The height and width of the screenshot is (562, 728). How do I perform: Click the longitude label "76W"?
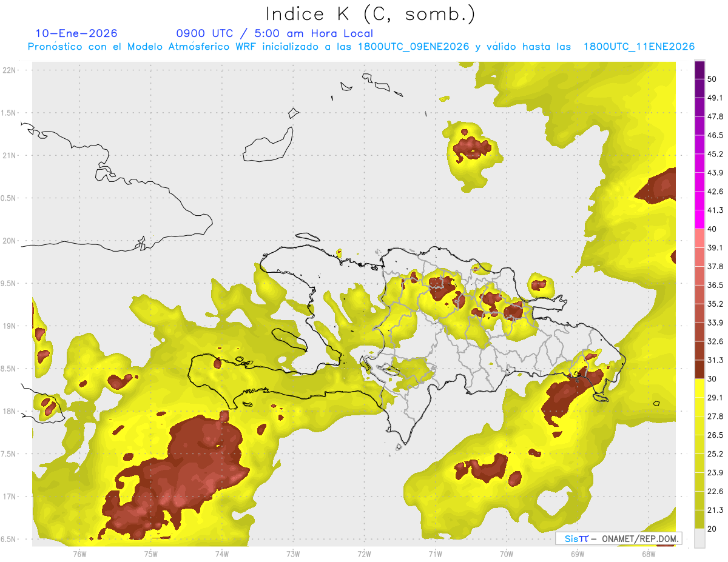coord(79,554)
